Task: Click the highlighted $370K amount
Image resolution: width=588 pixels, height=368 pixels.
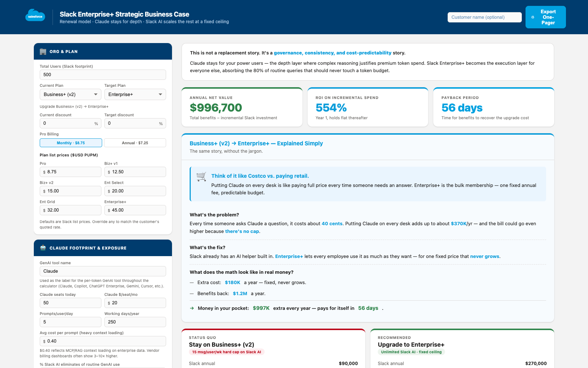Action: (459, 224)
